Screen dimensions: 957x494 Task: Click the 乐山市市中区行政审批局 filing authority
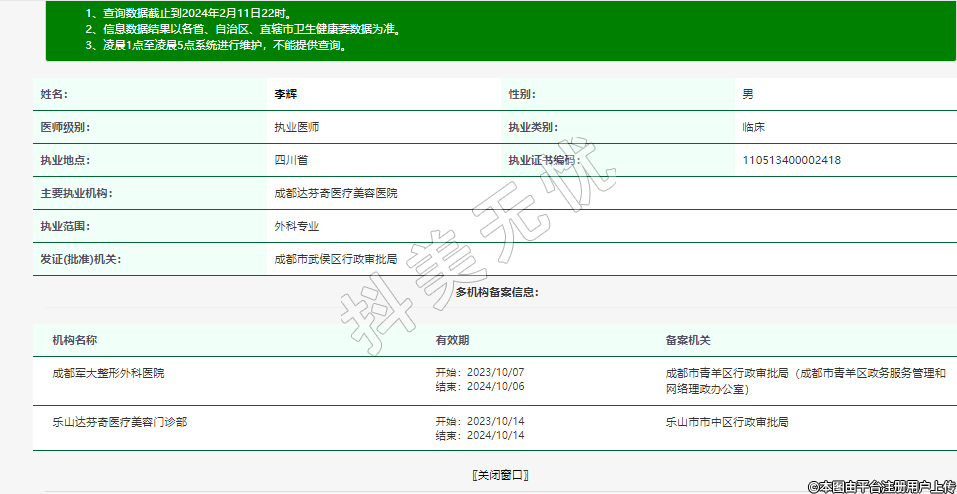tap(727, 422)
